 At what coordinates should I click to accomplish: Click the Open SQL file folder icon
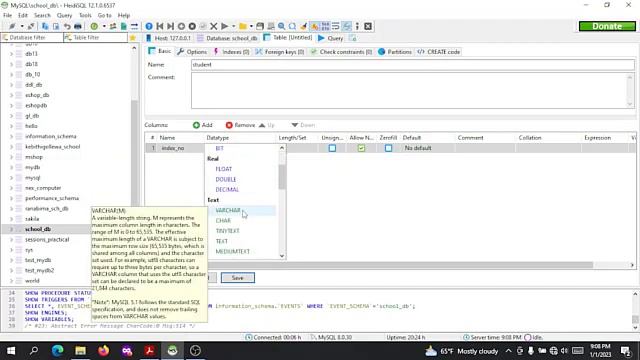[243, 26]
